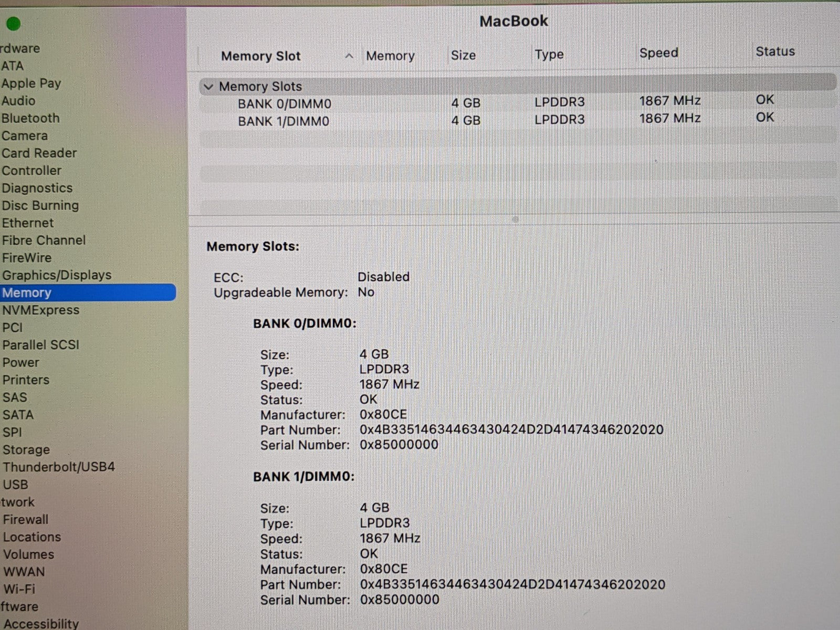This screenshot has width=840, height=630.
Task: Select Thunderbolt/USB4 in the sidebar
Action: [x=58, y=467]
